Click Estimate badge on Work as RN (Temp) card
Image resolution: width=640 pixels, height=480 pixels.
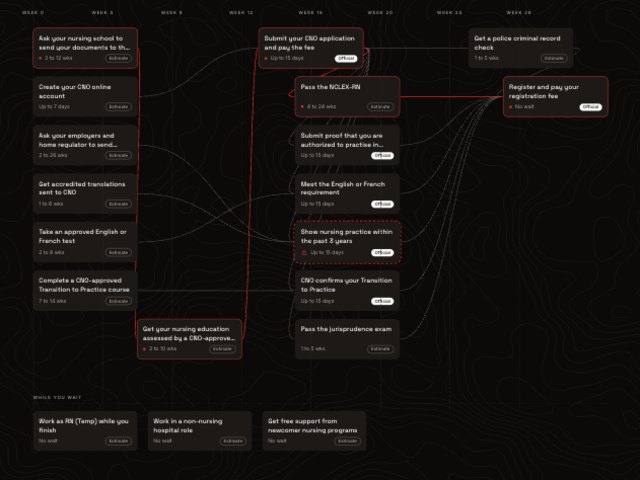point(118,441)
